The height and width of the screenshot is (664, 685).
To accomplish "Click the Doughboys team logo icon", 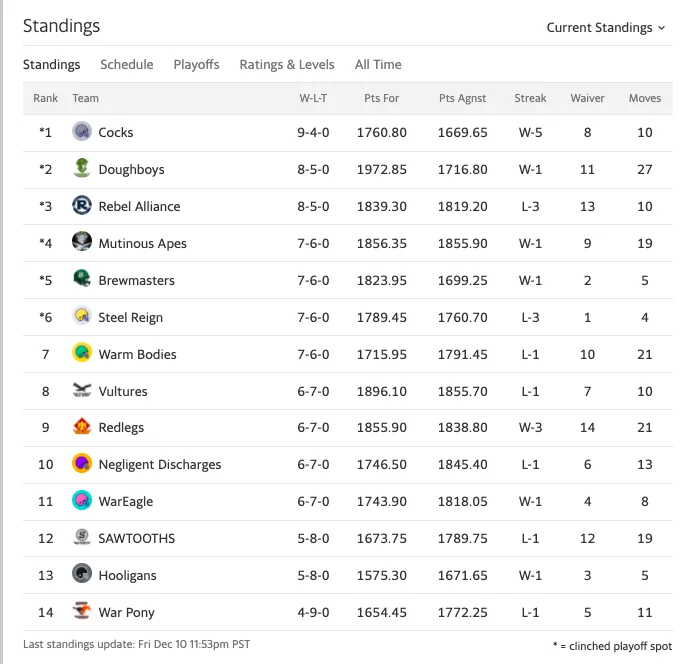I will 82,168.
